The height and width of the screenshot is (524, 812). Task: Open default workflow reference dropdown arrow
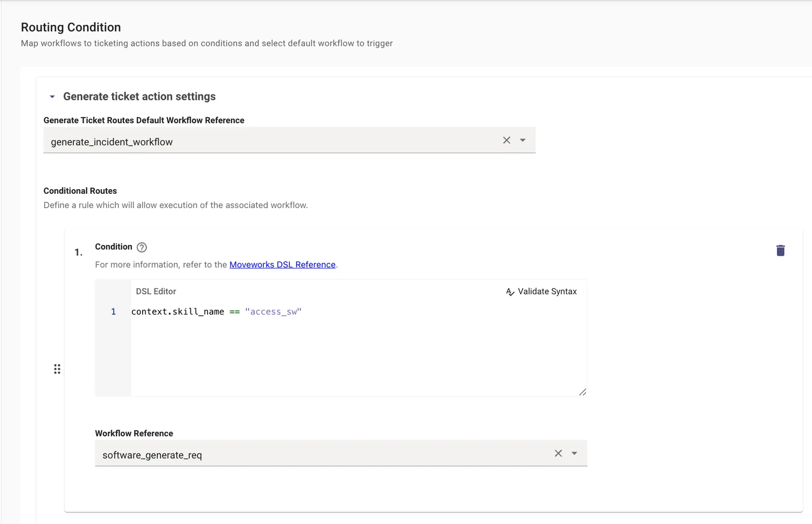pyautogui.click(x=523, y=140)
